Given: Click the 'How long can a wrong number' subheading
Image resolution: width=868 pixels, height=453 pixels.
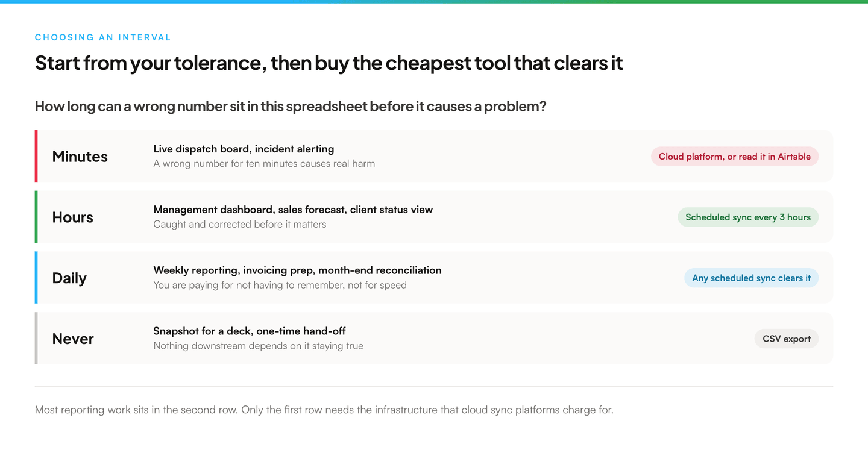Looking at the screenshot, I should click(x=291, y=107).
